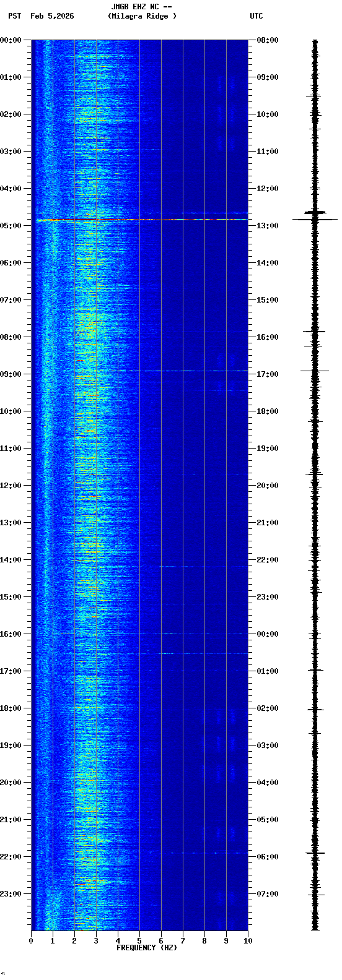
Task: Select the UTC axis label 00:00
Action: (268, 634)
